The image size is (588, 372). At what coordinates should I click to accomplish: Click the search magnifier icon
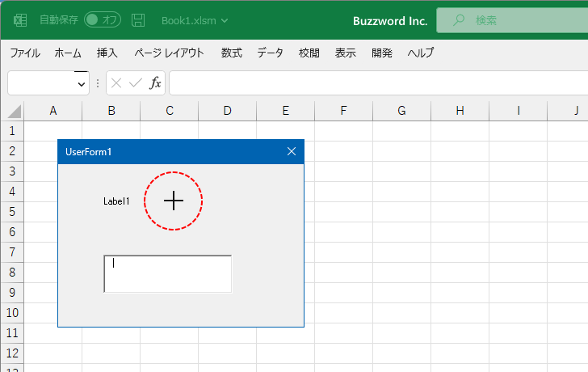(458, 20)
